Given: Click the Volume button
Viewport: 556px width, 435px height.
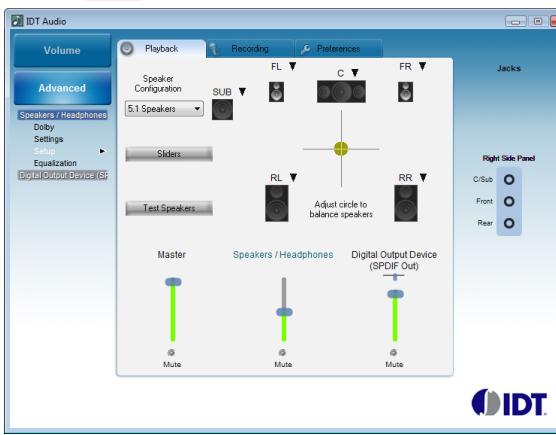Looking at the screenshot, I should point(62,50).
